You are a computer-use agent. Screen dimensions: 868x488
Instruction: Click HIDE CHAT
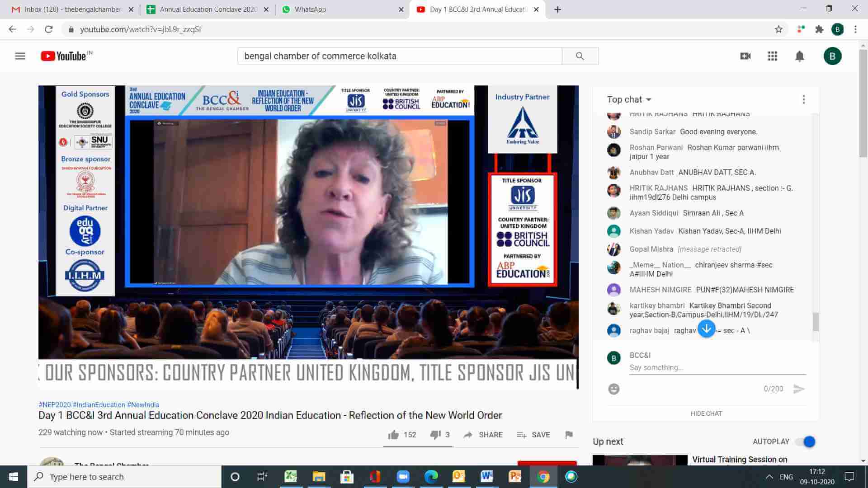(706, 413)
